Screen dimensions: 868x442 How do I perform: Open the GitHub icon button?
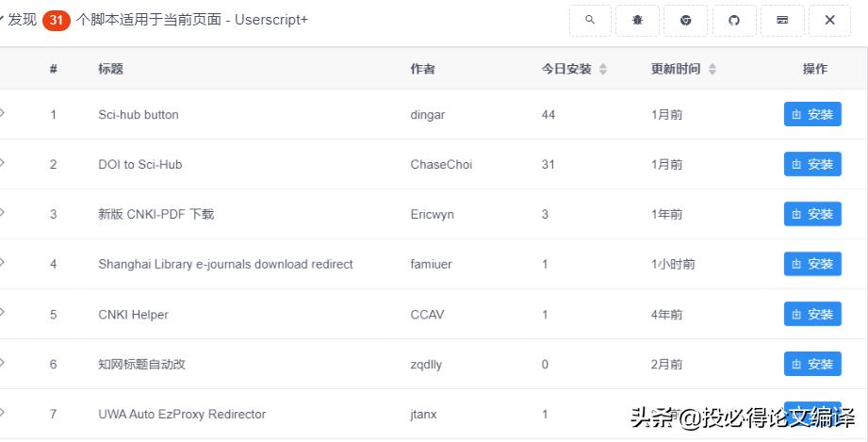tap(734, 21)
